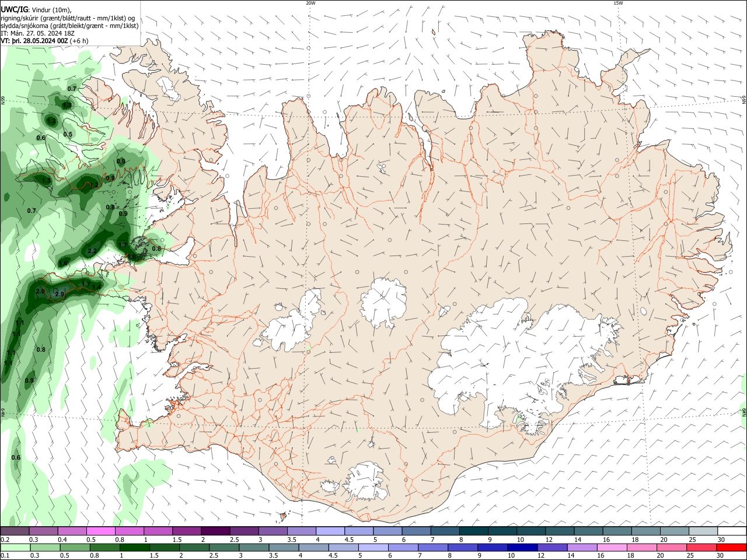
Task: Click the '0.1' legend label
Action: pos(5,555)
